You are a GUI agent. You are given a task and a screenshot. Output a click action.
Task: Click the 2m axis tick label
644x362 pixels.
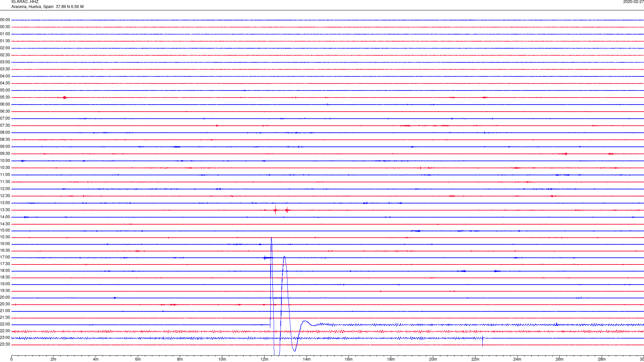(53, 359)
